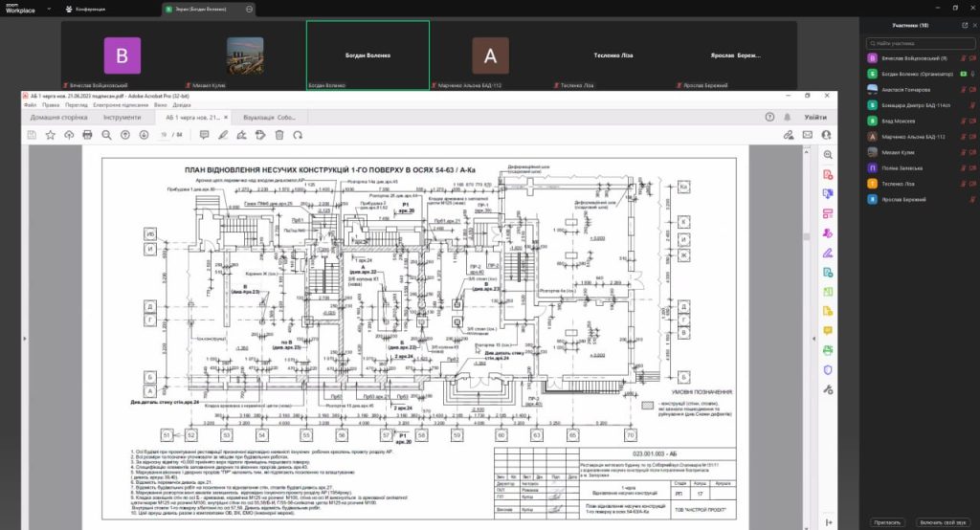Viewport: 980px width, 530px height.
Task: Open the Protect shield tool in sidebar
Action: 828,370
